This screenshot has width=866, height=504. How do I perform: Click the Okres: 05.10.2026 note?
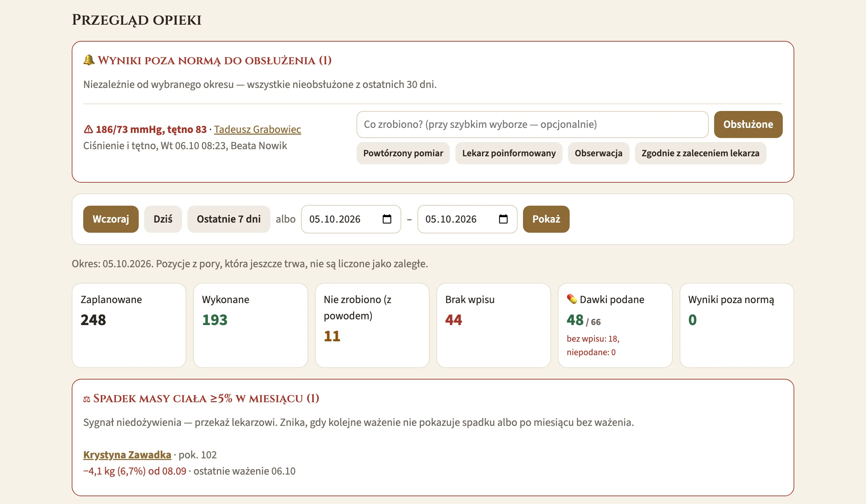[250, 264]
